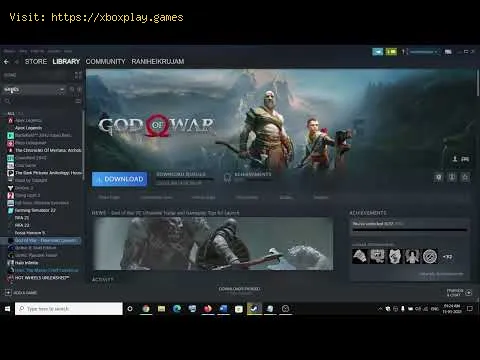Open the RANIHEIKRUJAM profile tab
The image size is (480, 360).
pos(158,61)
